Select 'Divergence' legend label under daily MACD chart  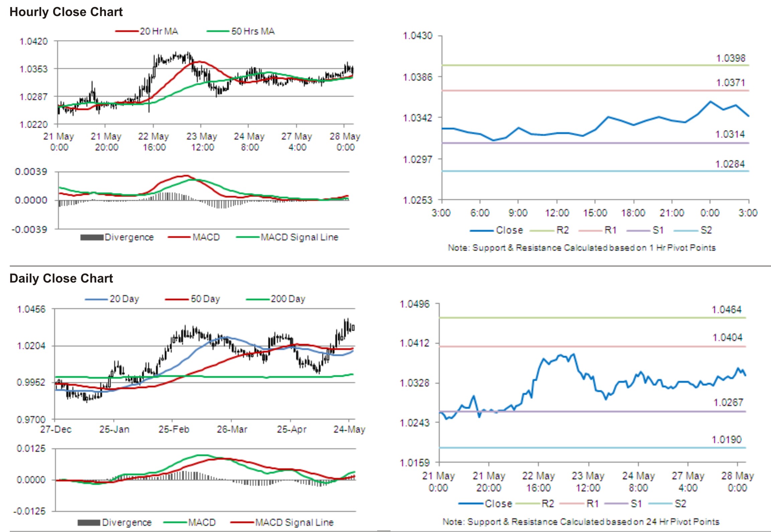point(127,522)
